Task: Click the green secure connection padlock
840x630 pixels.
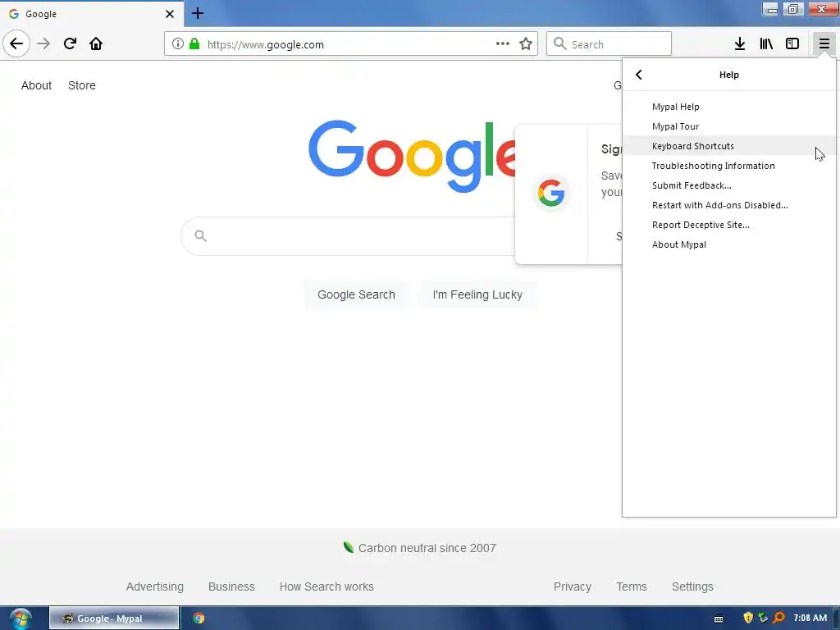Action: [x=194, y=44]
